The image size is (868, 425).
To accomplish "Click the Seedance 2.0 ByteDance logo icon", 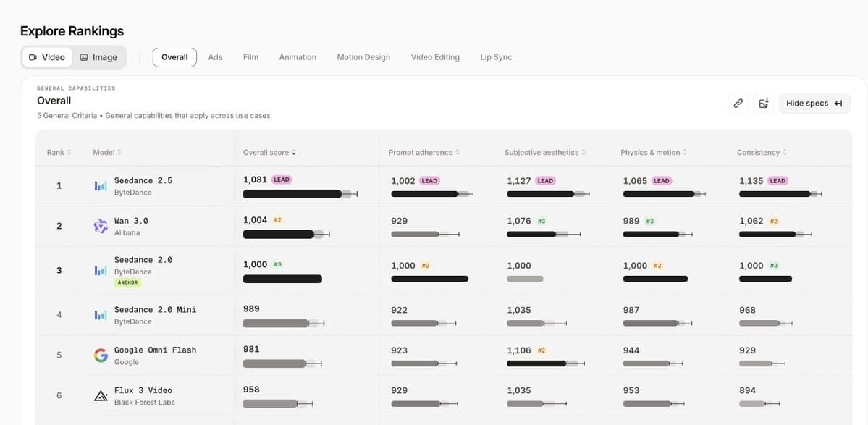I will 101,271.
